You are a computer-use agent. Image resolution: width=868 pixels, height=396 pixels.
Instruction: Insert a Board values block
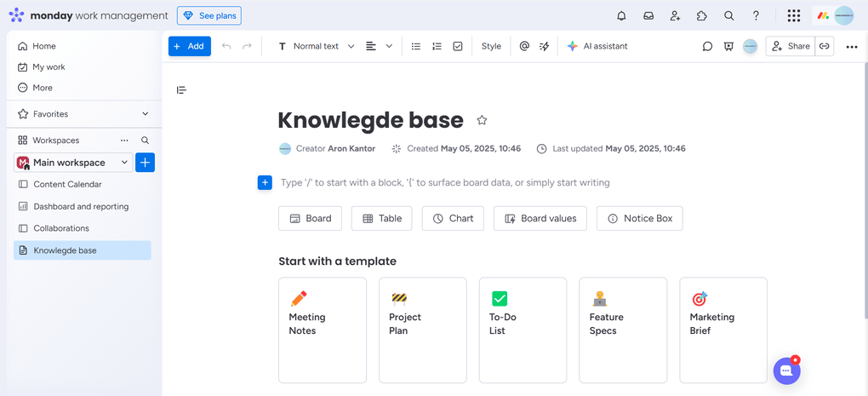coord(540,218)
